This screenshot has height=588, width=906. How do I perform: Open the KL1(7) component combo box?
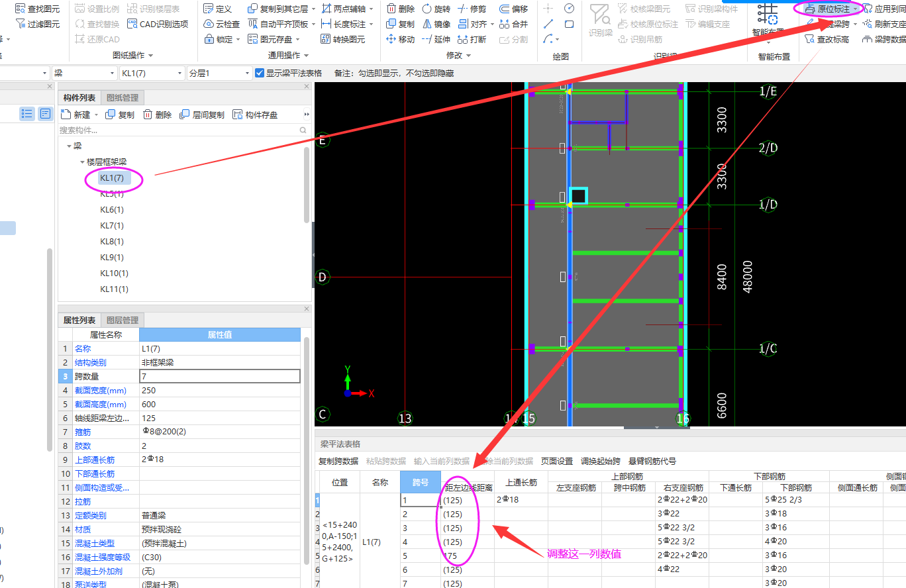point(152,73)
